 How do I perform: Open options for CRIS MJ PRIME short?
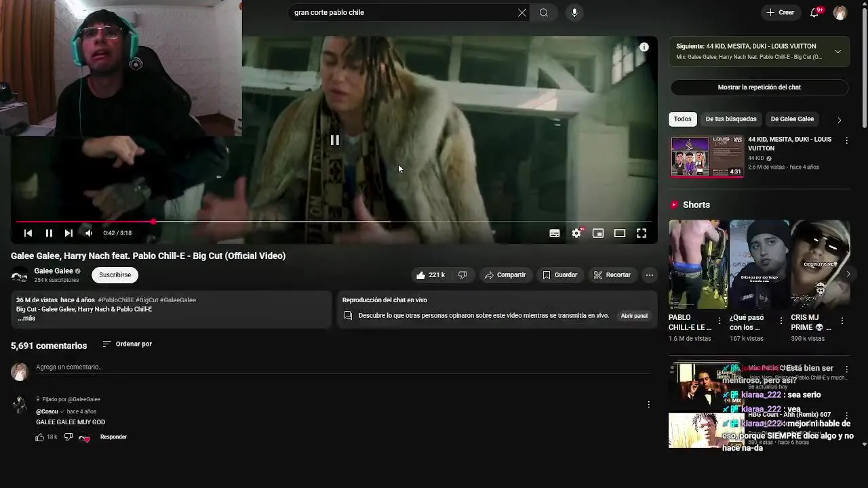(842, 321)
